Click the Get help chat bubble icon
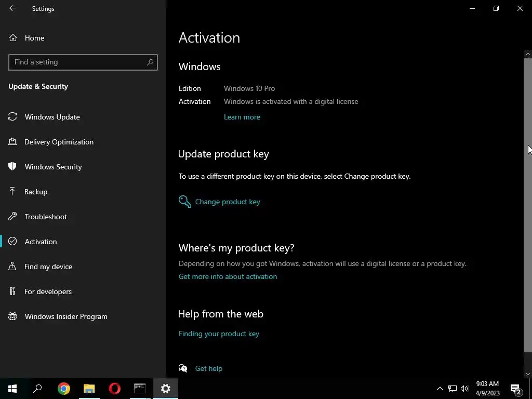Image resolution: width=532 pixels, height=399 pixels. click(x=183, y=368)
